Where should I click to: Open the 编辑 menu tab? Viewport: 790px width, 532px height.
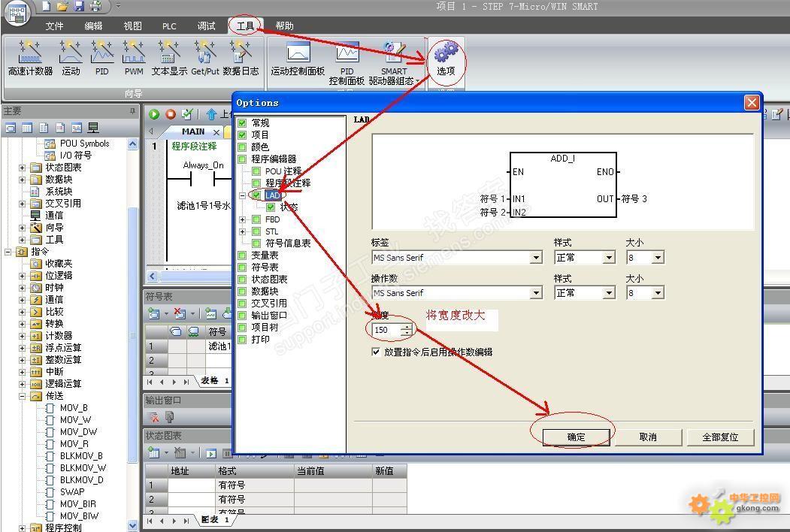[93, 26]
